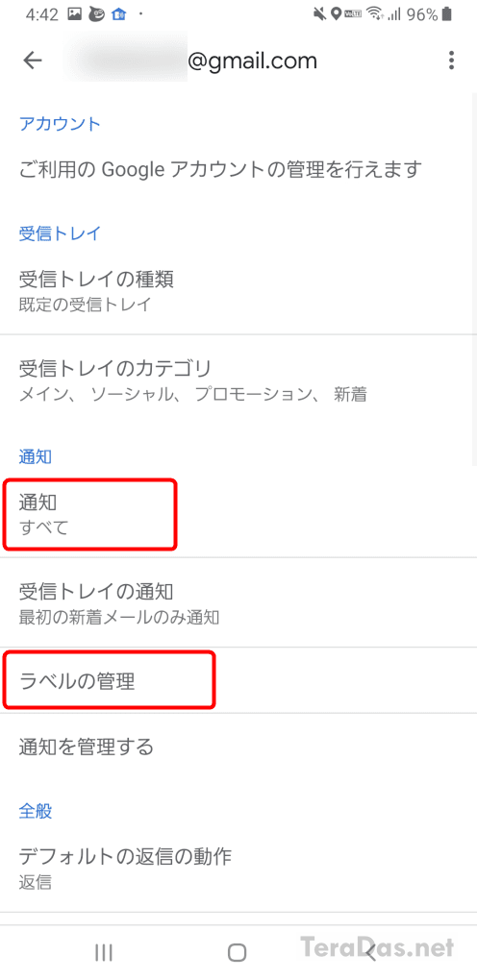Viewport: 477px width, 980px height.
Task: Open ご利用の Google アカウントの管理 link
Action: [238, 169]
